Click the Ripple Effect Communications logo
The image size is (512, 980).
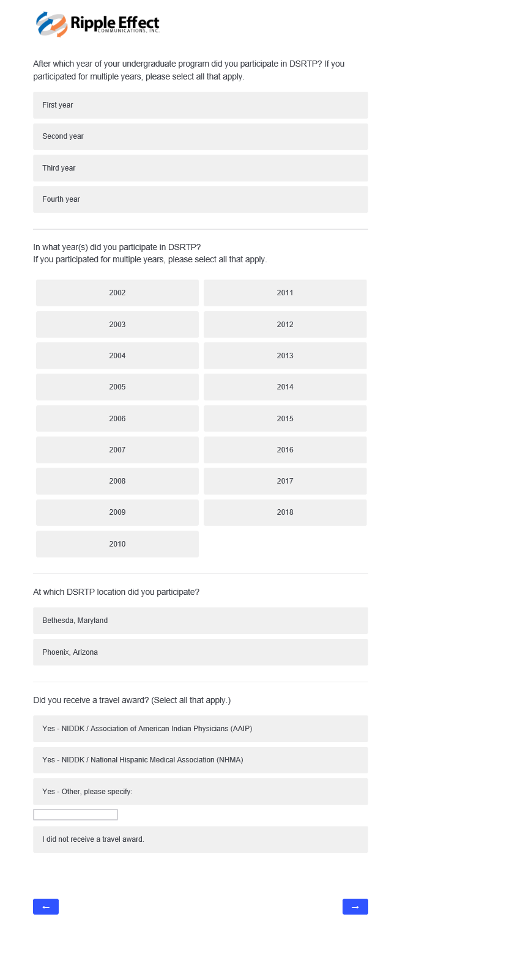[98, 24]
